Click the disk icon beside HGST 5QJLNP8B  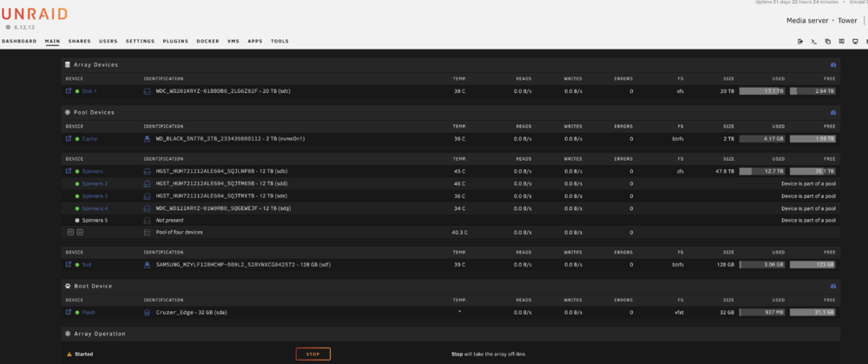pyautogui.click(x=148, y=171)
